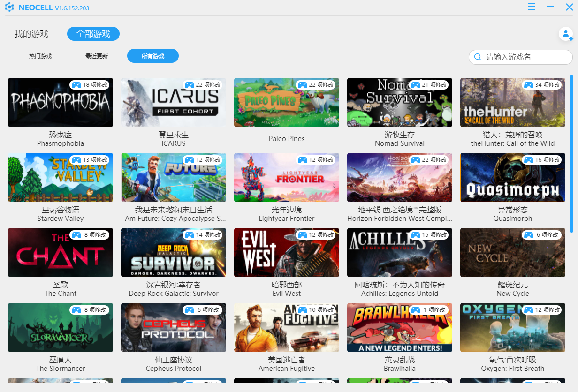Click the controller icon on Phasmophobia card
The height and width of the screenshot is (392, 578).
click(x=76, y=85)
